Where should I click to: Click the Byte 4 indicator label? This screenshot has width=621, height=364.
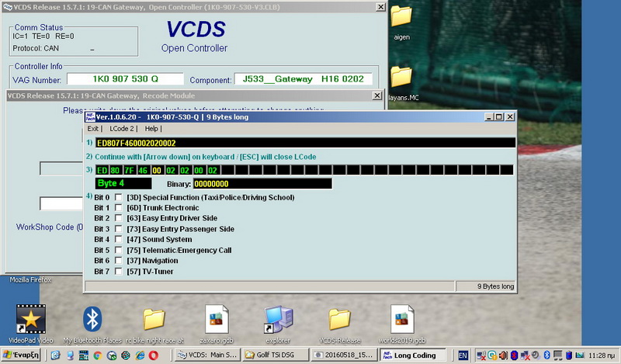(x=123, y=183)
